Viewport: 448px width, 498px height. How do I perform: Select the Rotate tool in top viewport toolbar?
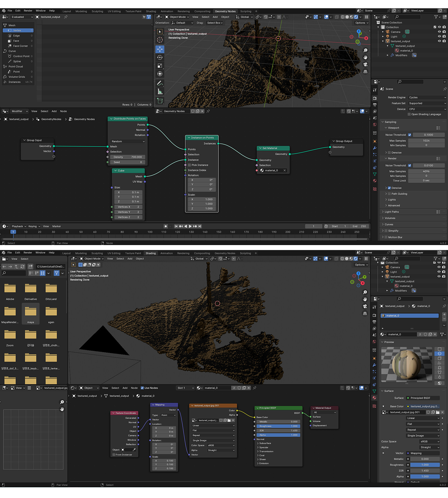tap(160, 57)
